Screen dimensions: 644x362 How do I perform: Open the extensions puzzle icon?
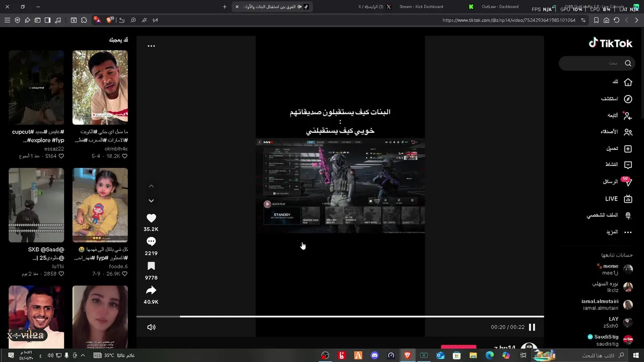(x=84, y=20)
